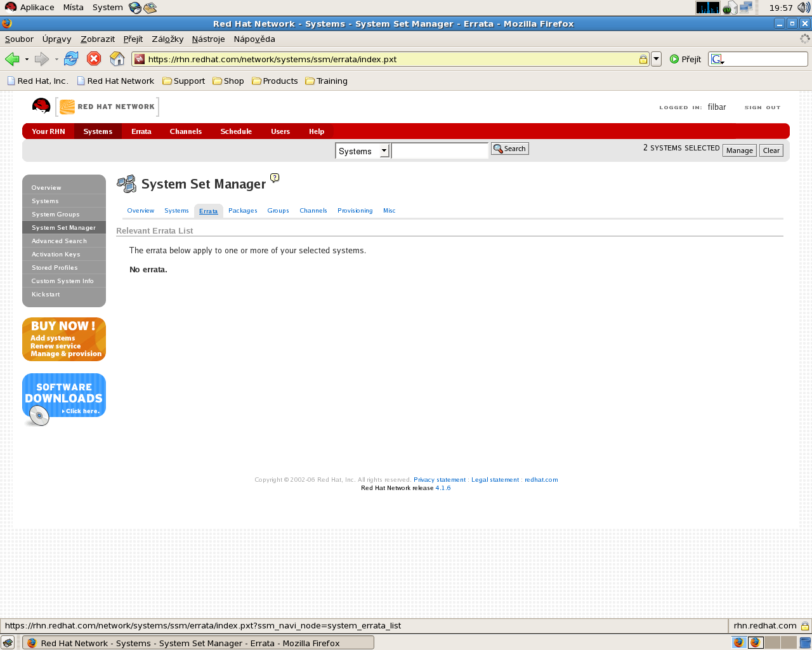Screen dimensions: 812x650
Task: Click the padlock icon in the URL bar
Action: [643, 59]
